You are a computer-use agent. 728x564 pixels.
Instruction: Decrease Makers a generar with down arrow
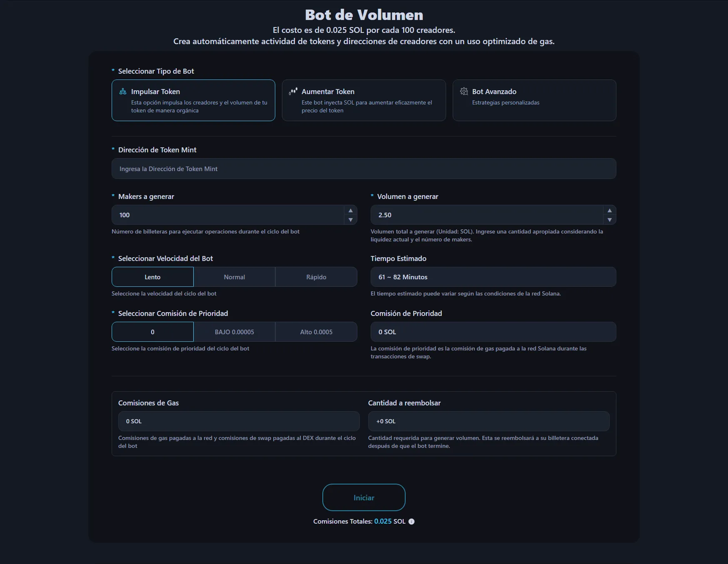click(351, 220)
